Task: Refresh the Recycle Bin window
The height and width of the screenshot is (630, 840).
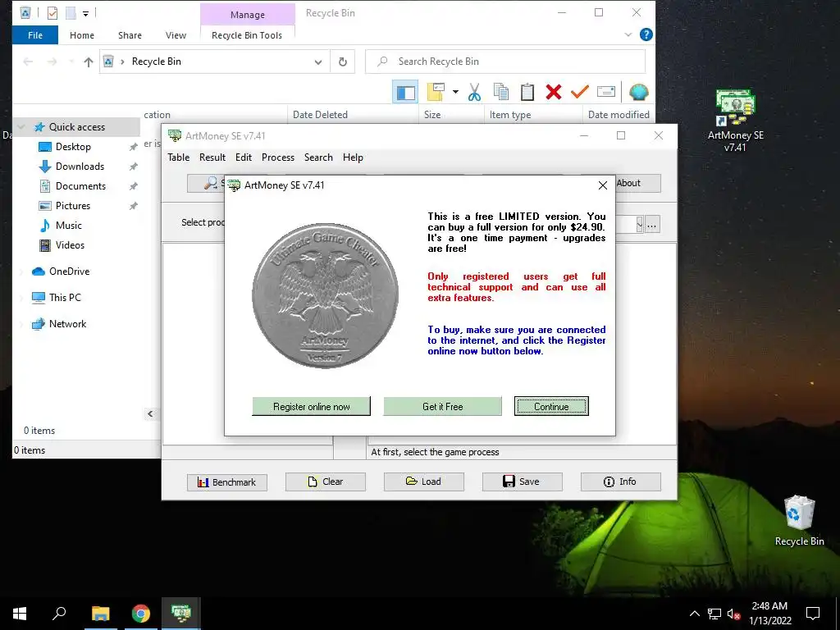Action: click(343, 62)
